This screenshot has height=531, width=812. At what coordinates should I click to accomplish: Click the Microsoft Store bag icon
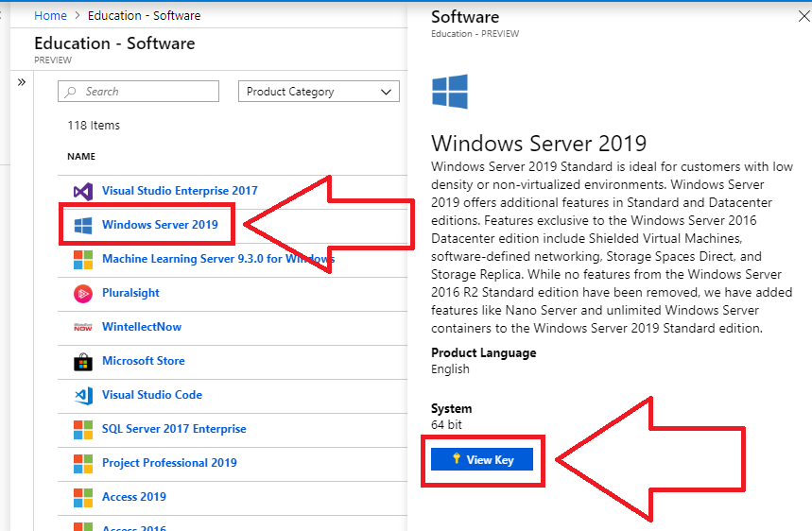coord(83,362)
